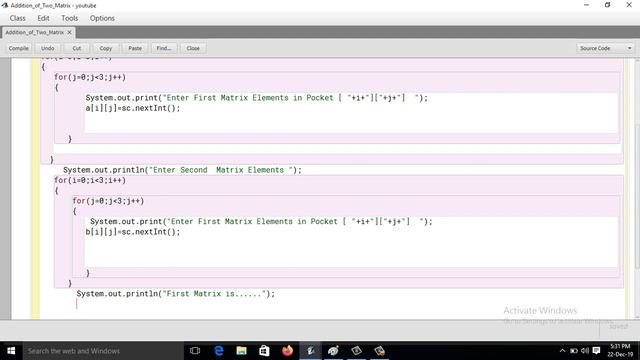Click the Copy button
Screen dimensions: 640x360
106,48
